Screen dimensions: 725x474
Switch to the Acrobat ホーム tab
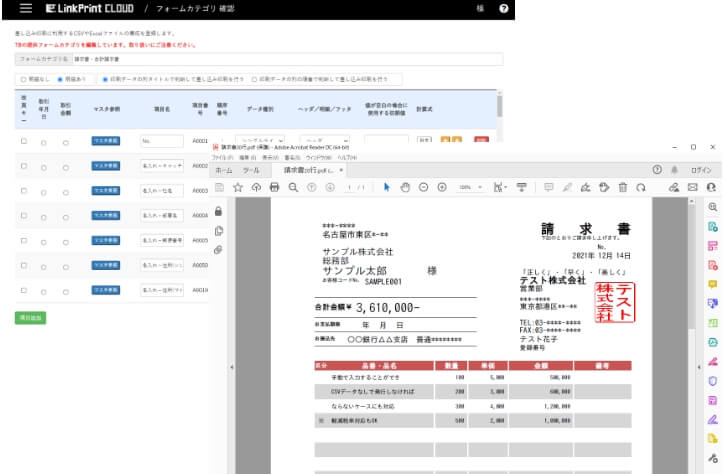[x=224, y=171]
